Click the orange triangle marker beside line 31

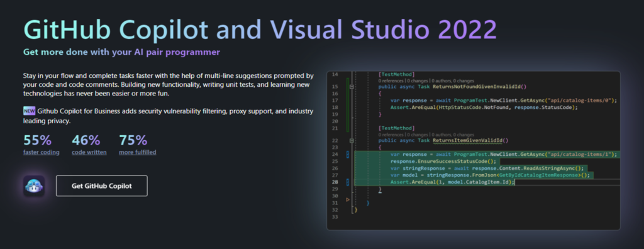click(x=348, y=200)
